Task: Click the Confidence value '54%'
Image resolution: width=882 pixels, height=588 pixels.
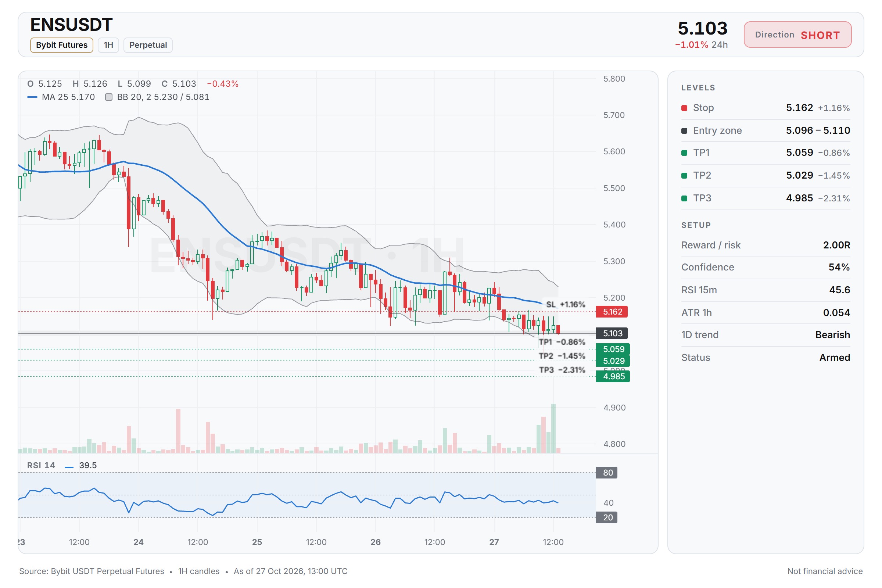Action: 839,268
